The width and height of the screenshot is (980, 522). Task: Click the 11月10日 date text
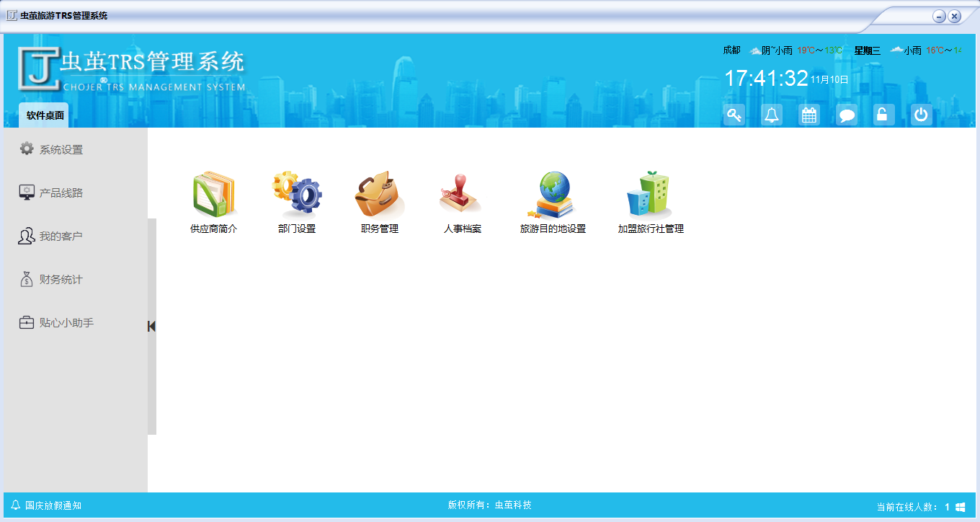tap(829, 79)
